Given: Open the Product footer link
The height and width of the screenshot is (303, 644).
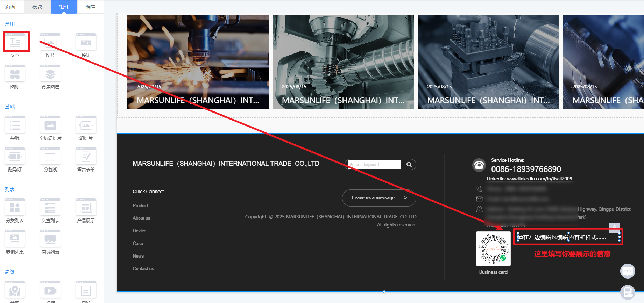Looking at the screenshot, I should [140, 205].
